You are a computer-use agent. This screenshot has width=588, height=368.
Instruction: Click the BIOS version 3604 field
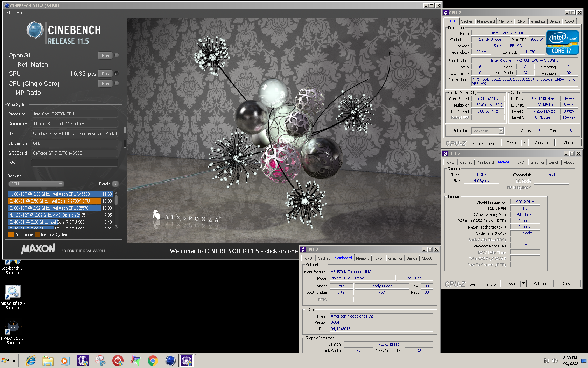tap(381, 322)
